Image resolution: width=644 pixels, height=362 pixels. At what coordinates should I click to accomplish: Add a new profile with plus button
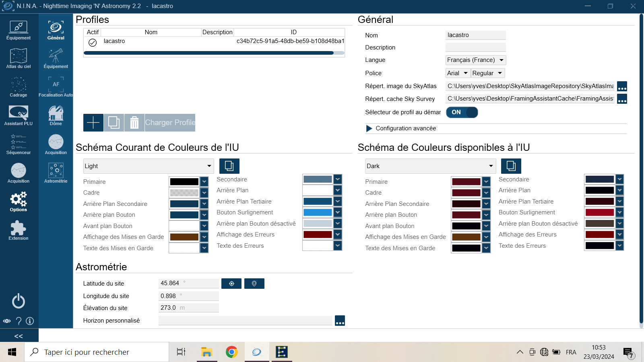tap(93, 123)
